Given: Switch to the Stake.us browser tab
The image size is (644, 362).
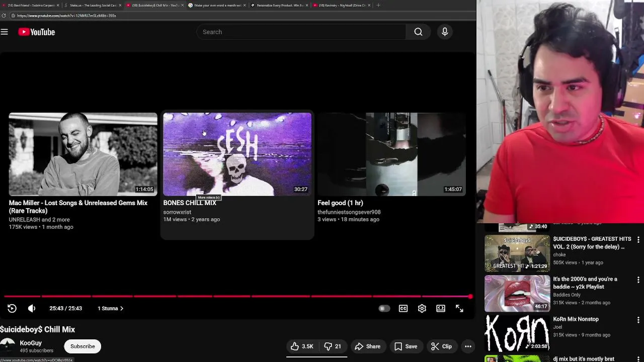Looking at the screenshot, I should pos(93,5).
